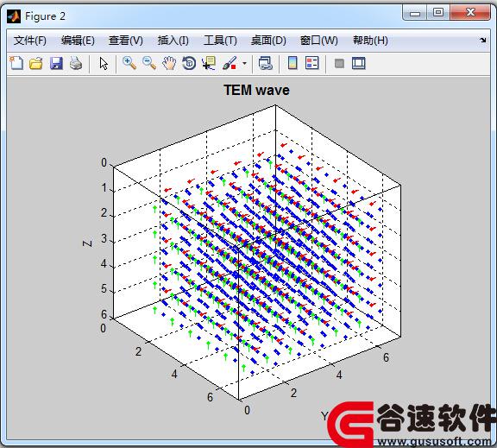The height and width of the screenshot is (448, 497).
Task: Enable the Rotate 3D tool
Action: pos(189,63)
